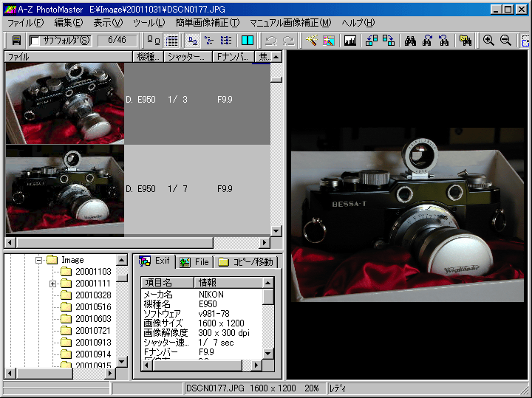Click the zoom in magnifier icon

point(488,41)
